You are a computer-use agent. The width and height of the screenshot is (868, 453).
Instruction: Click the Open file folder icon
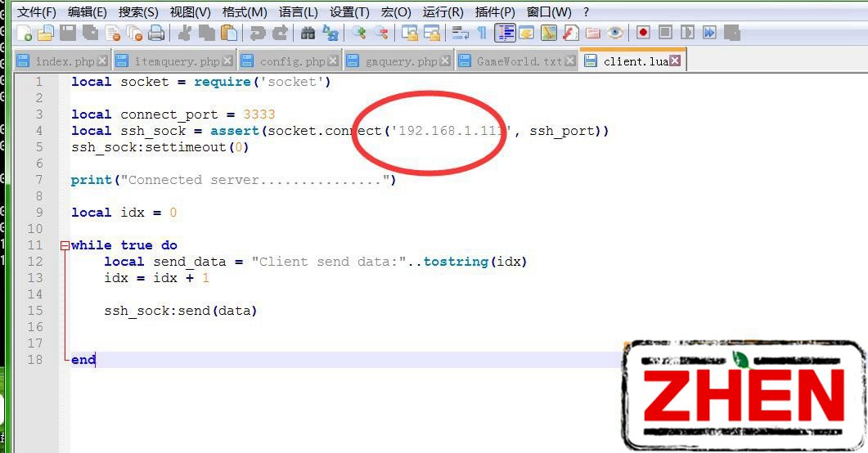(46, 33)
